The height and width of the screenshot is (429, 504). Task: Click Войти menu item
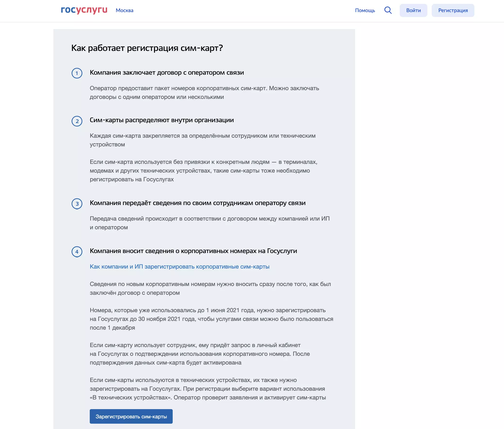[413, 10]
